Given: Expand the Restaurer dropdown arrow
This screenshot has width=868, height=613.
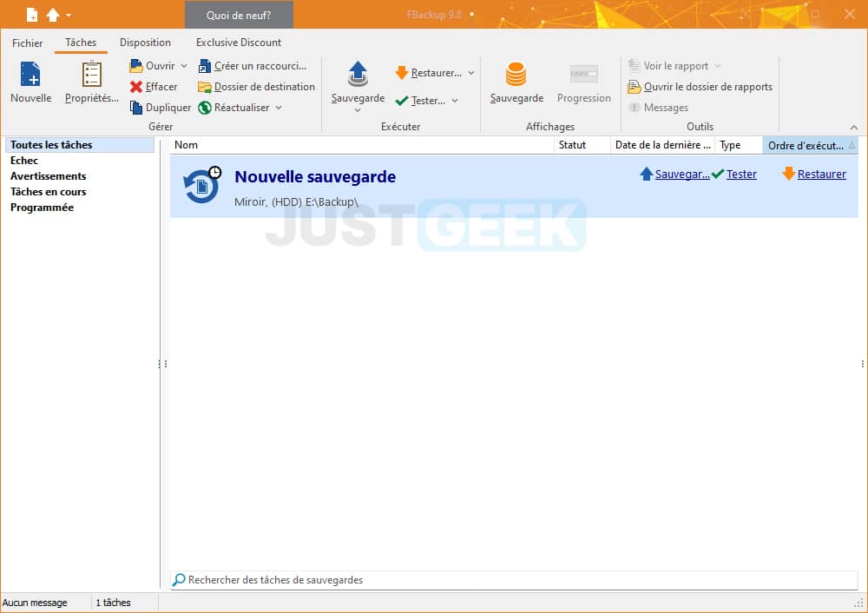Looking at the screenshot, I should pyautogui.click(x=471, y=73).
